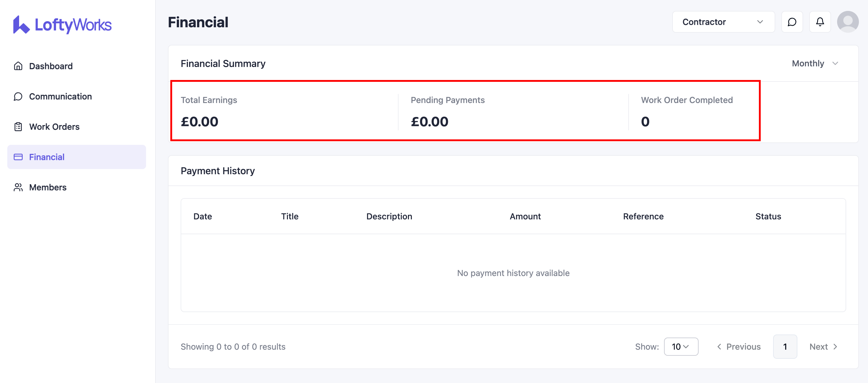Screen dimensions: 868x383
Task: Open messages via header chat icon
Action: point(792,22)
